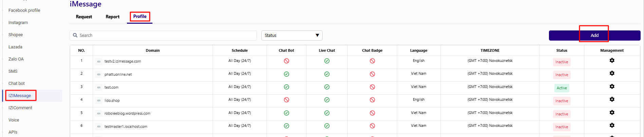Click the iMessage page title
644x137 pixels.
point(86,4)
